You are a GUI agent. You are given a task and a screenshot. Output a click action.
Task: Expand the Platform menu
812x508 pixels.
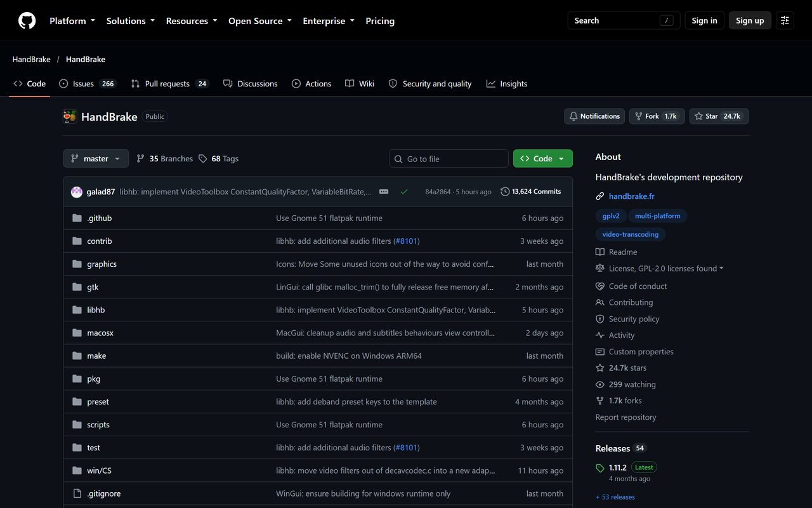72,21
